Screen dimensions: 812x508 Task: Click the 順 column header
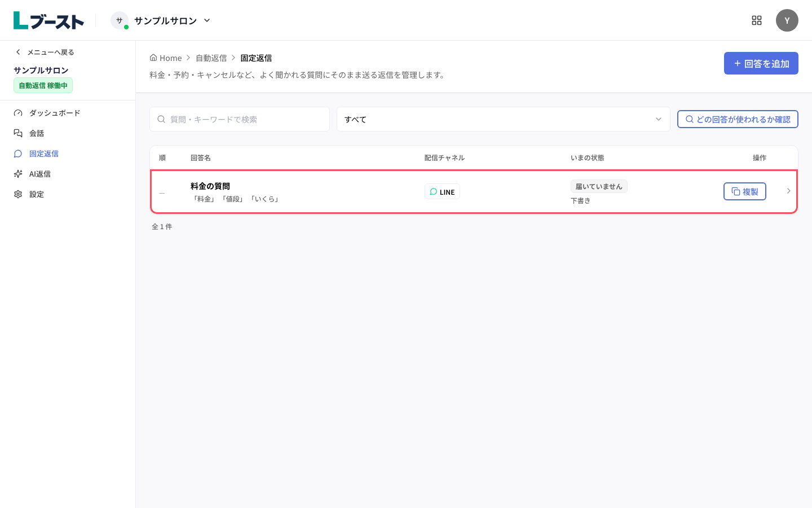point(162,157)
